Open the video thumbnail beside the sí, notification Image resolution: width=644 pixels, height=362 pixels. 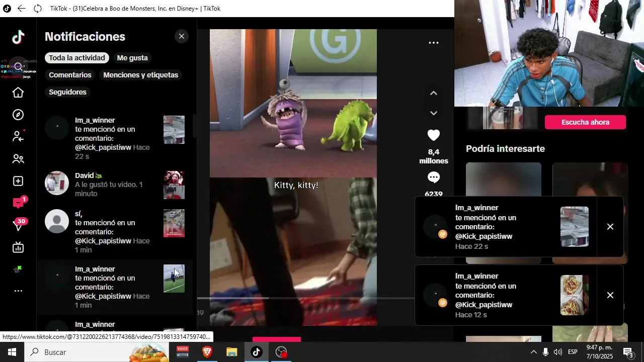tap(174, 223)
